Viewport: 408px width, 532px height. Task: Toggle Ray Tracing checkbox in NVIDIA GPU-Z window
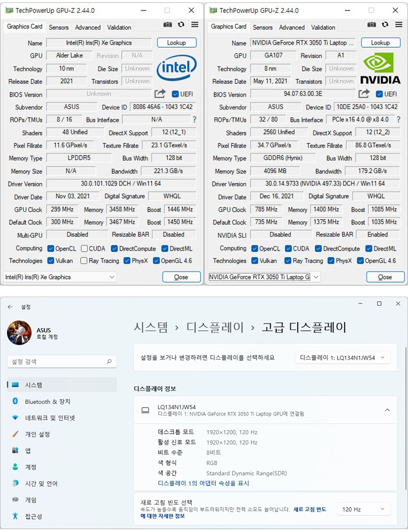[288, 260]
